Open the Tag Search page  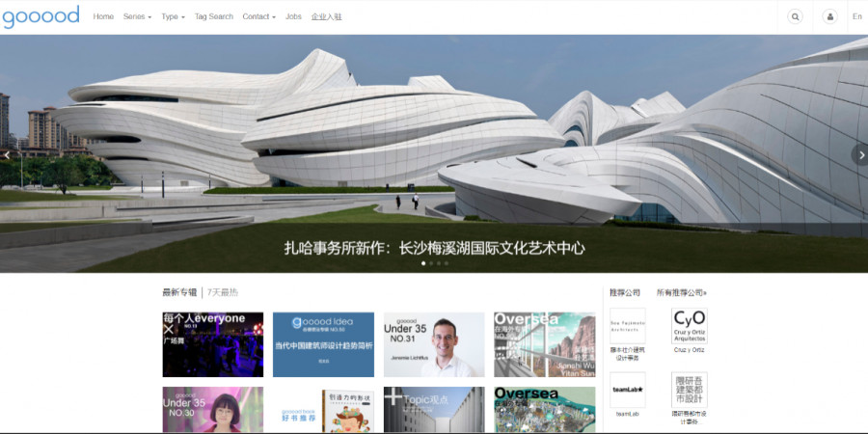214,16
